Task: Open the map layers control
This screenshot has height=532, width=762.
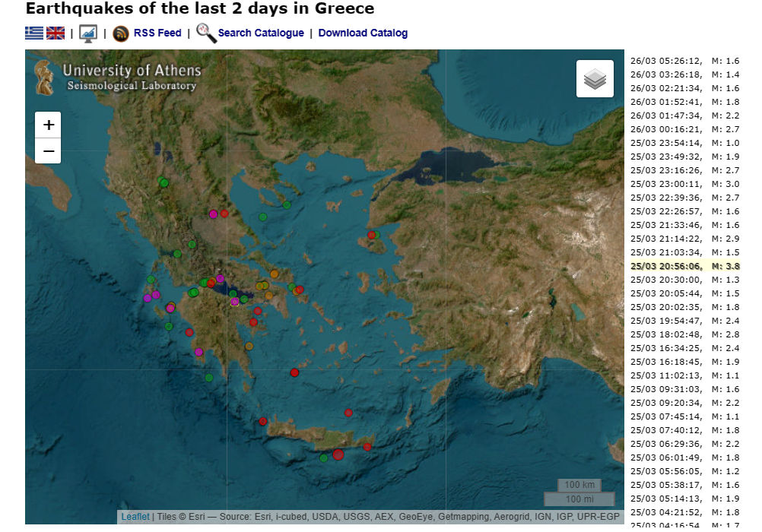Action: click(595, 79)
